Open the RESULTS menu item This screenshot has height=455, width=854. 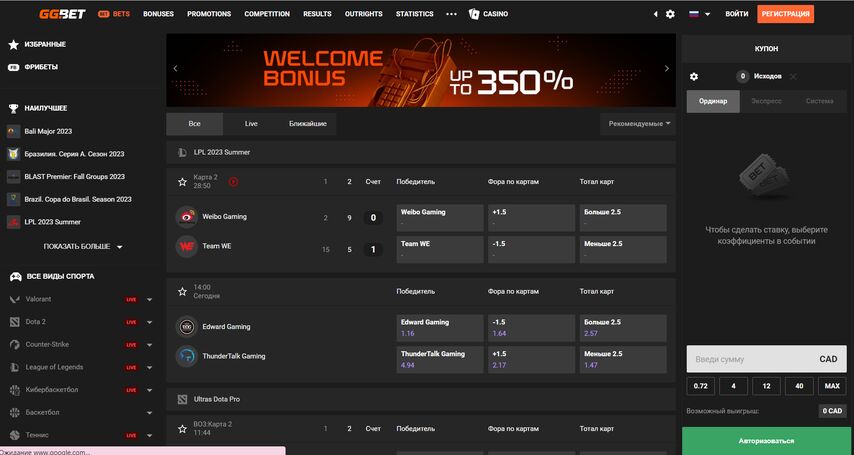click(318, 14)
